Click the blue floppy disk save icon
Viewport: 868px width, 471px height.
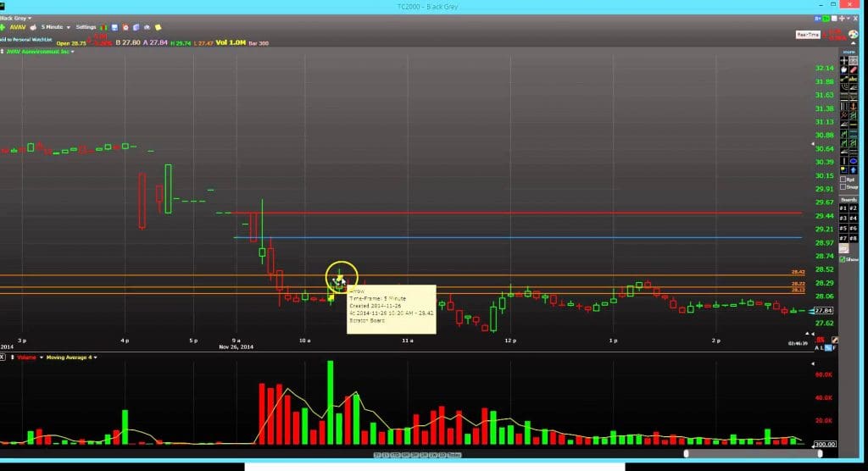(114, 27)
